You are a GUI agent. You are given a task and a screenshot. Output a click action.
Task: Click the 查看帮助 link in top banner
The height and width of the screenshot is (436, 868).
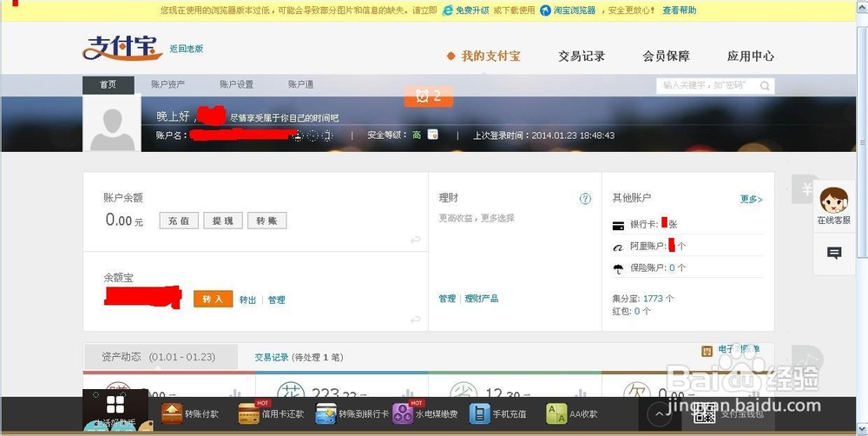[680, 10]
